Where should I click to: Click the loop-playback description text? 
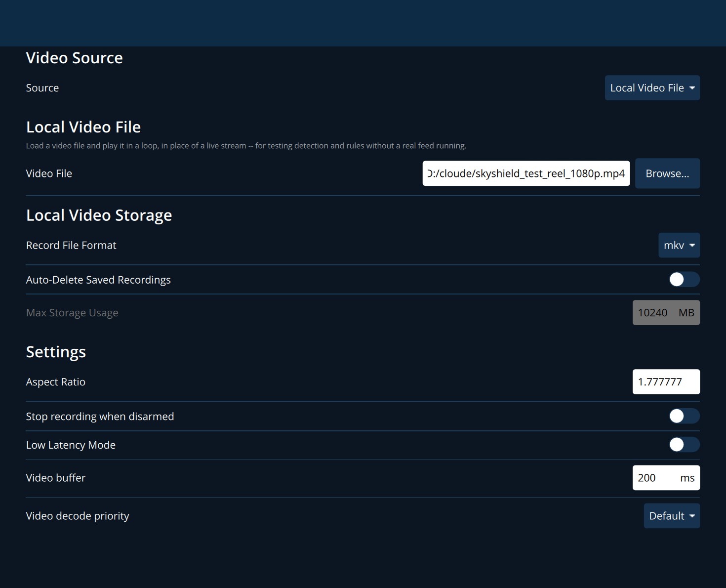(246, 146)
